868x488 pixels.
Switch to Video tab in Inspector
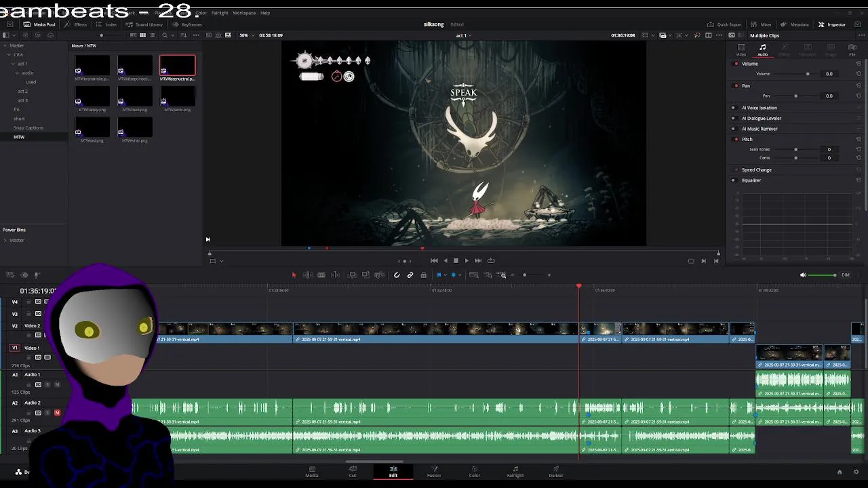pos(741,49)
